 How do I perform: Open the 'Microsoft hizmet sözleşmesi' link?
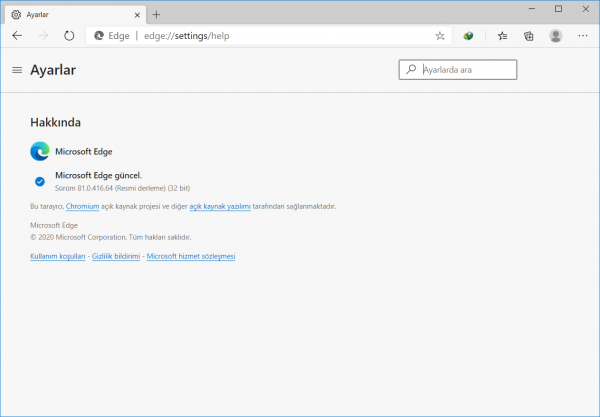click(x=190, y=257)
